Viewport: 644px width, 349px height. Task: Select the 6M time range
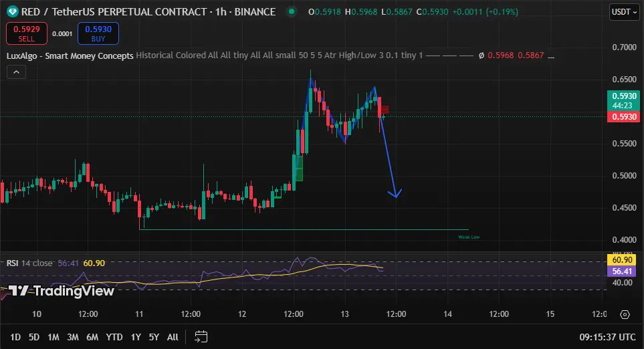[x=92, y=337]
